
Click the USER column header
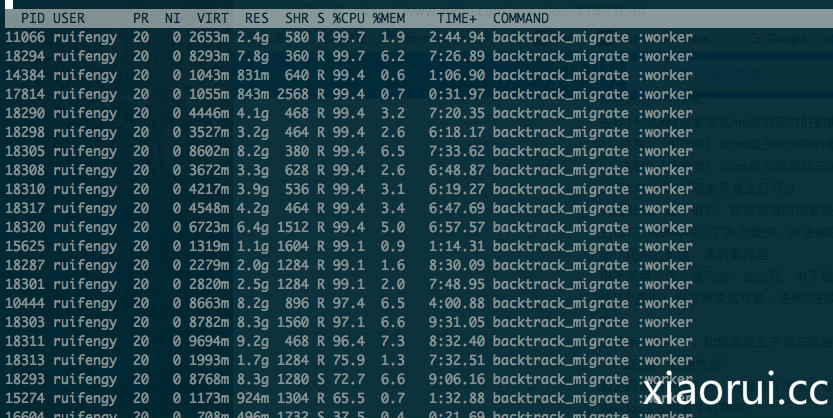pyautogui.click(x=69, y=18)
